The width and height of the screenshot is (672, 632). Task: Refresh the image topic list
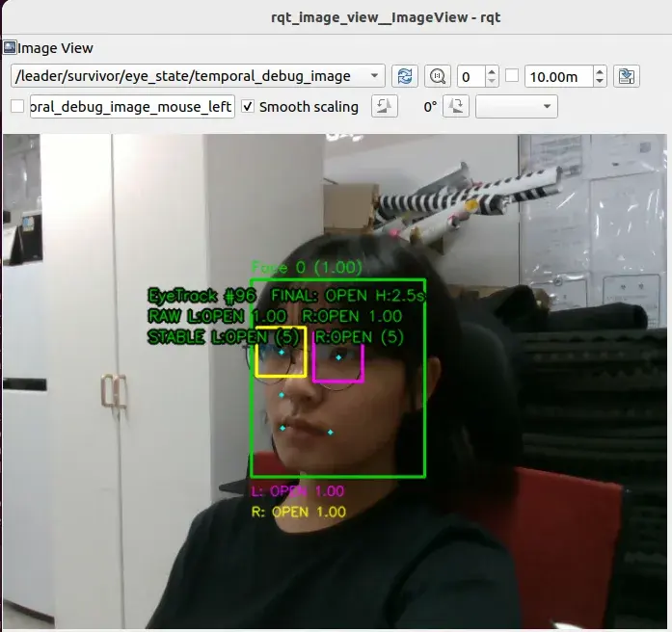405,76
